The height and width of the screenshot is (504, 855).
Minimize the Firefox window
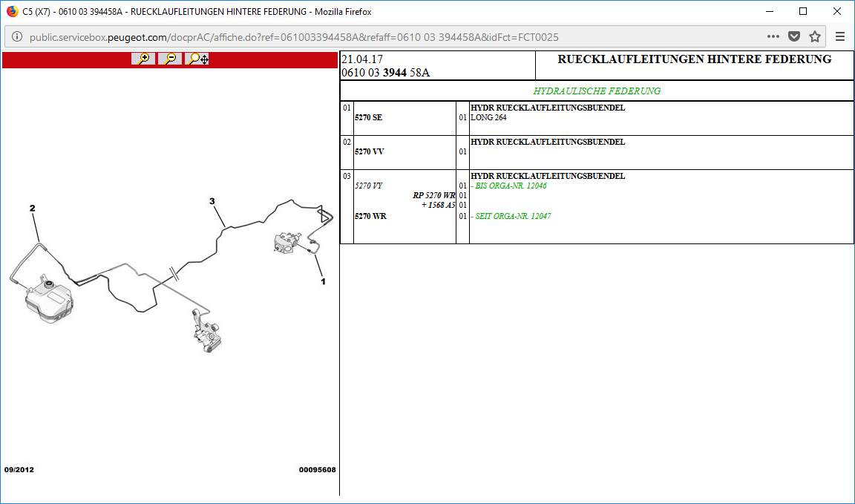[x=769, y=11]
